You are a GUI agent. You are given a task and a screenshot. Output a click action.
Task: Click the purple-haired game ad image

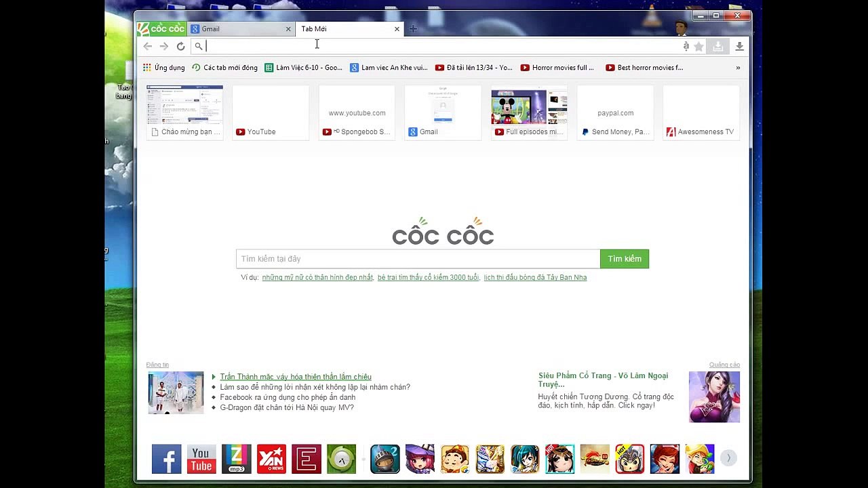point(714,396)
